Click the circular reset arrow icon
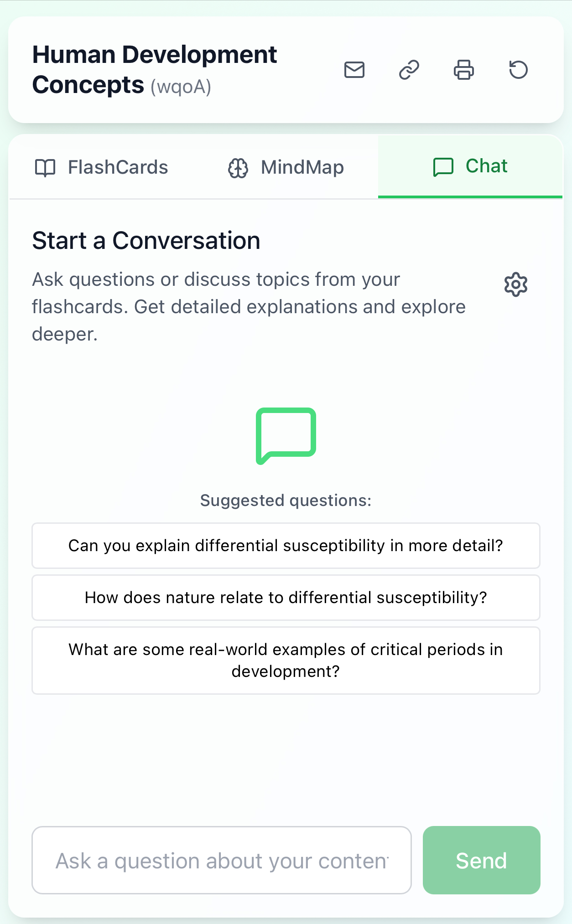 (518, 70)
